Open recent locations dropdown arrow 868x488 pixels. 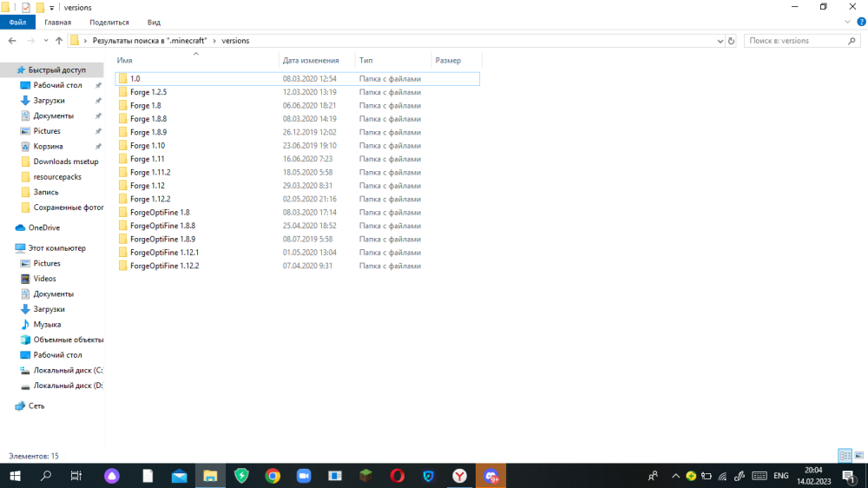click(45, 41)
